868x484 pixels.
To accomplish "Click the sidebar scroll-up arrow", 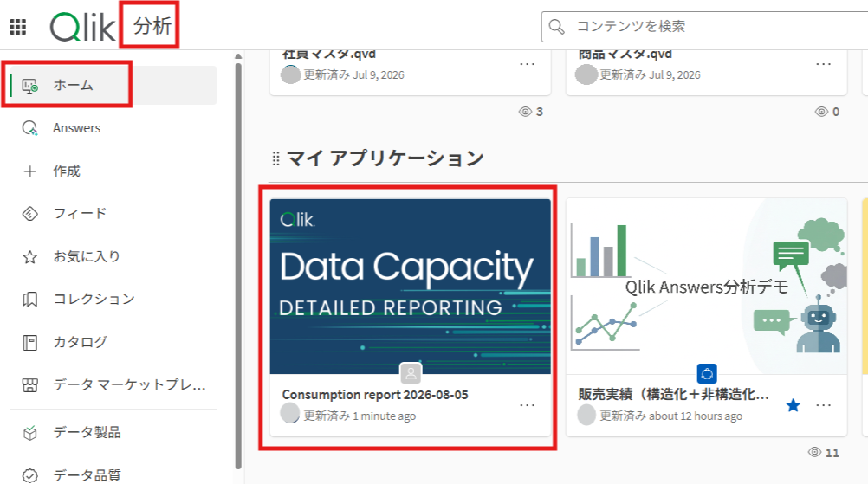I will coord(238,56).
